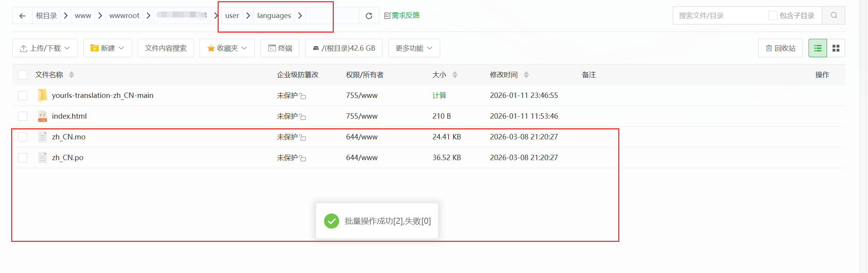Viewport: 868px width, 273px height.
Task: Click the zh_CN.po file icon
Action: click(42, 157)
